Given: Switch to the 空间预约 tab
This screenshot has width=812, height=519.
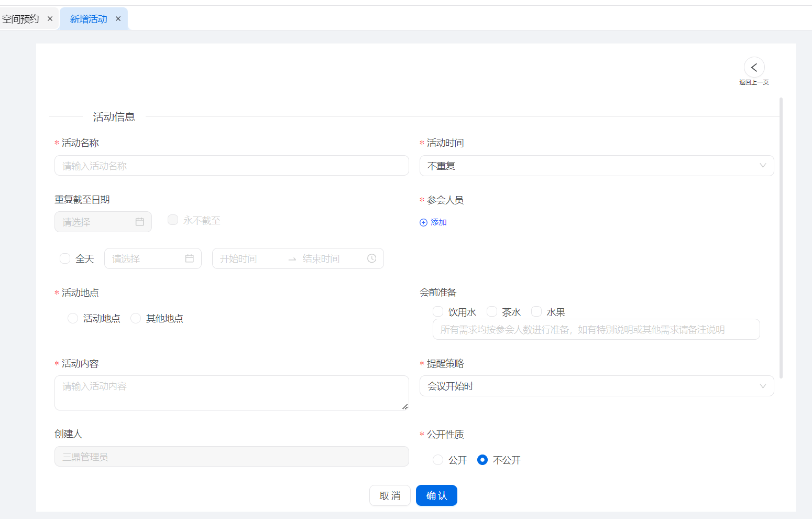Looking at the screenshot, I should (x=21, y=19).
